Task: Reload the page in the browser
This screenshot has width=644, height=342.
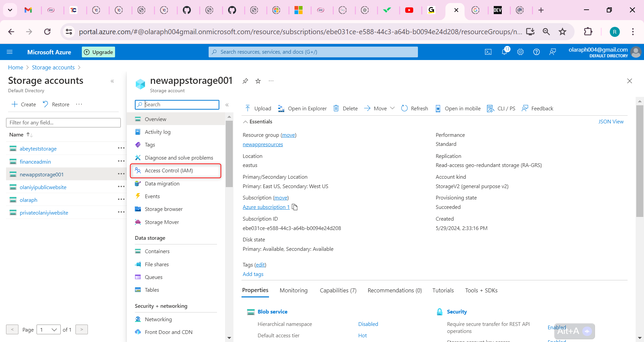Action: pyautogui.click(x=47, y=32)
